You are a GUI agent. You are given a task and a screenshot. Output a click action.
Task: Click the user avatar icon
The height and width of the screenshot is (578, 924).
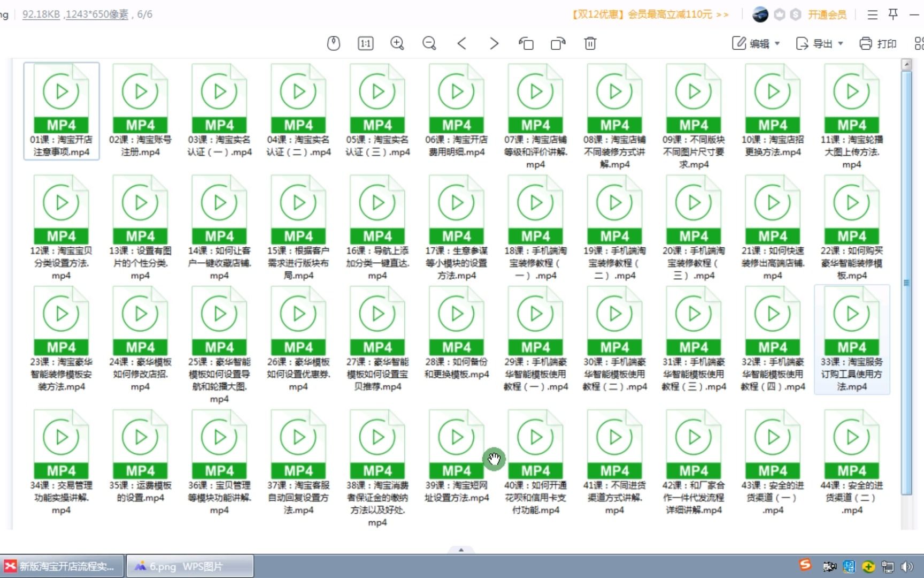[760, 14]
